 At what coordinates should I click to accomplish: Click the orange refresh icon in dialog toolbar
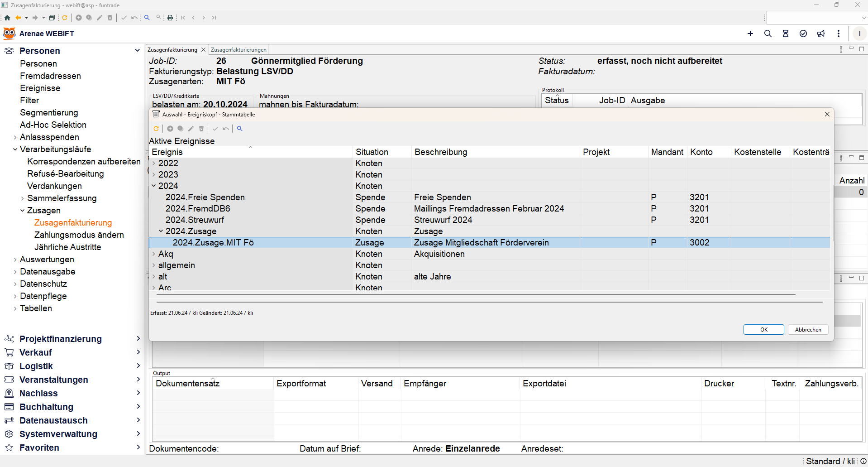point(156,129)
